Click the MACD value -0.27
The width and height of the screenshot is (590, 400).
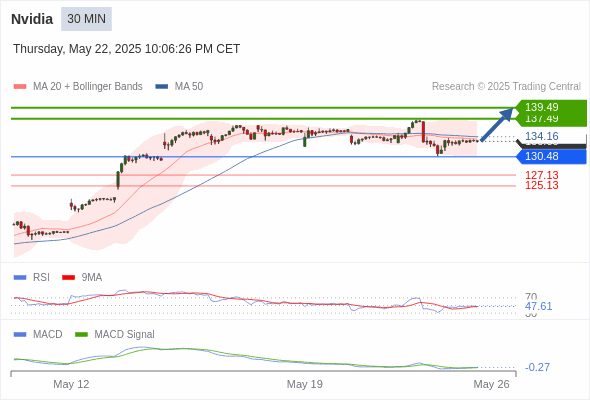coord(537,367)
